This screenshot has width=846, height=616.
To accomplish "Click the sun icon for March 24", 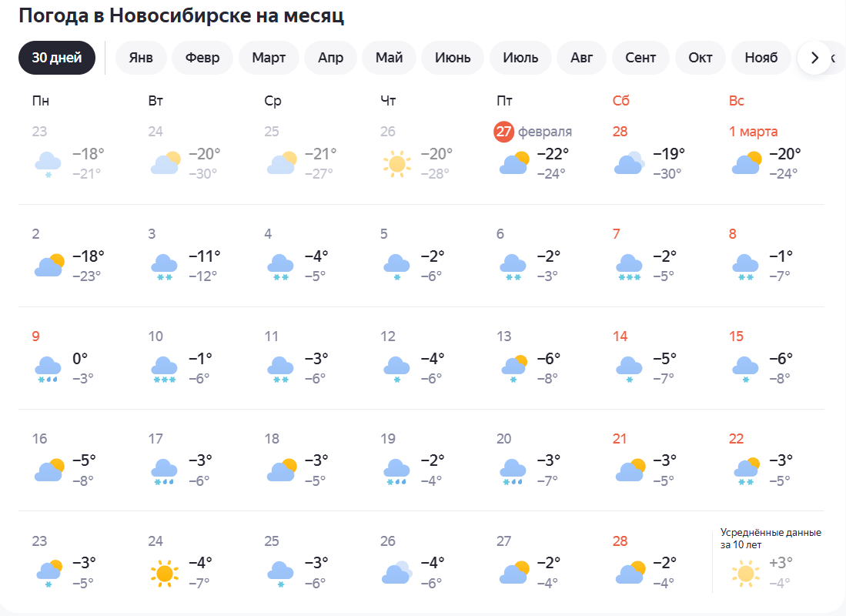I will tap(164, 572).
